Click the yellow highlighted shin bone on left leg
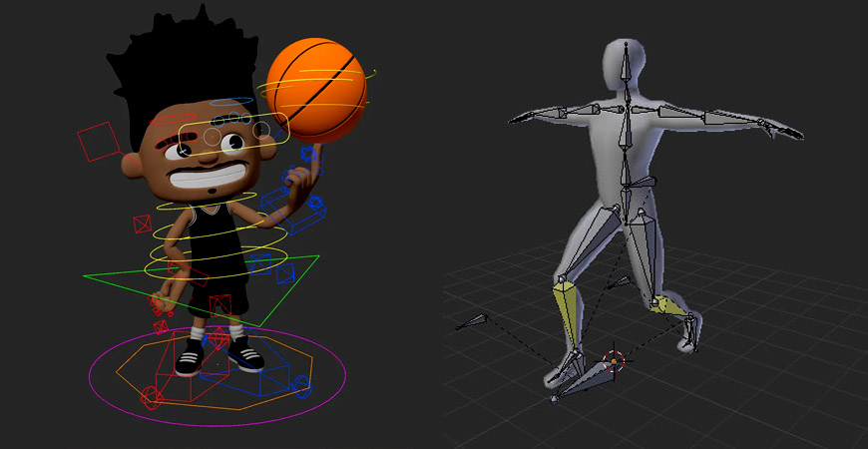Viewport: 868px width, 449px height. tap(566, 305)
